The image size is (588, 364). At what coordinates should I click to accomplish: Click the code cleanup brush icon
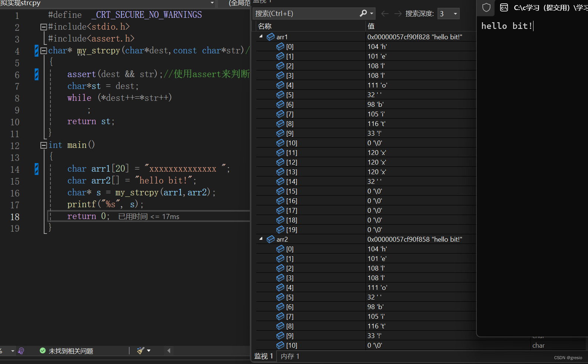(x=141, y=351)
